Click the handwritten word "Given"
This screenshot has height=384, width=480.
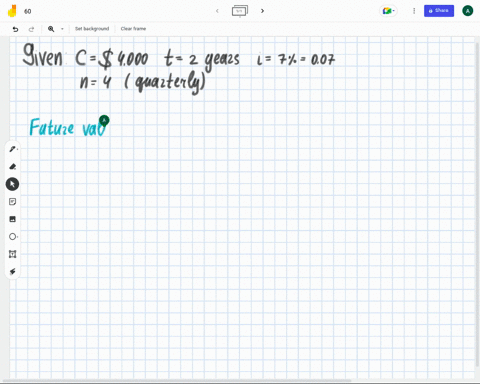pyautogui.click(x=43, y=55)
